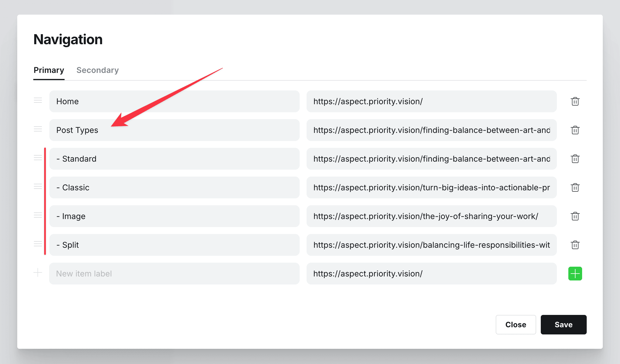This screenshot has width=620, height=364.
Task: Select the Primary tab
Action: [49, 70]
